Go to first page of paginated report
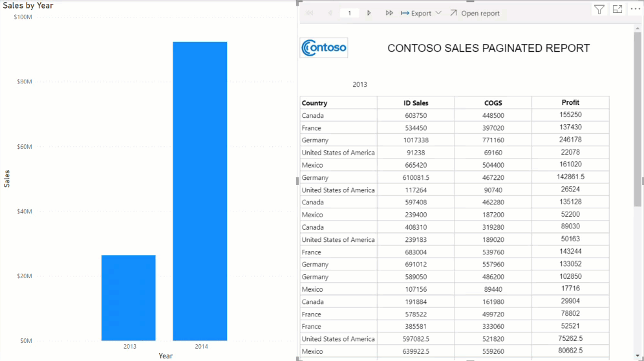The height and width of the screenshot is (361, 644). pyautogui.click(x=310, y=13)
